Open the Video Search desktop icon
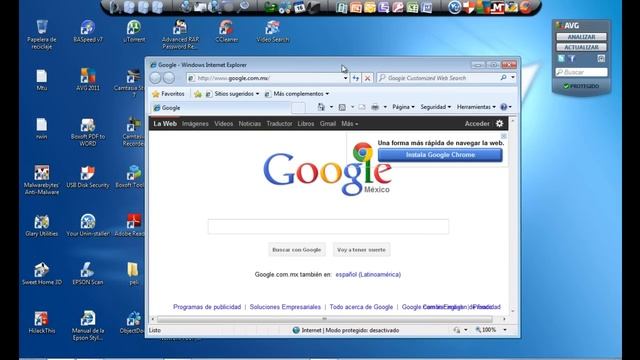This screenshot has width=640, height=360. pos(273,31)
